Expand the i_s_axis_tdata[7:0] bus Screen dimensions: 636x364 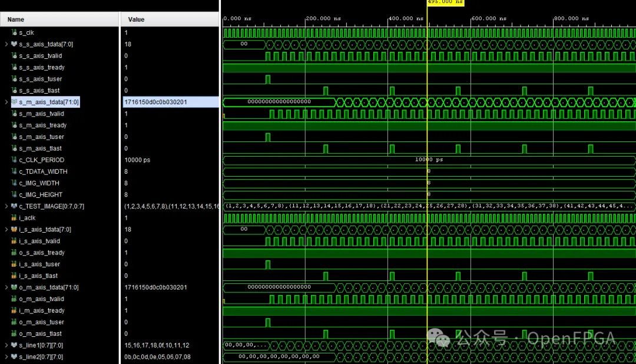tap(6, 229)
